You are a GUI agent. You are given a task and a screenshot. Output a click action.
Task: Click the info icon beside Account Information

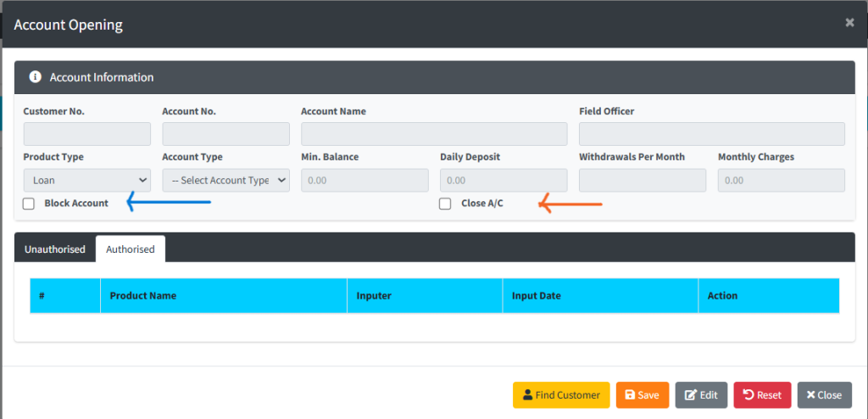pos(36,77)
